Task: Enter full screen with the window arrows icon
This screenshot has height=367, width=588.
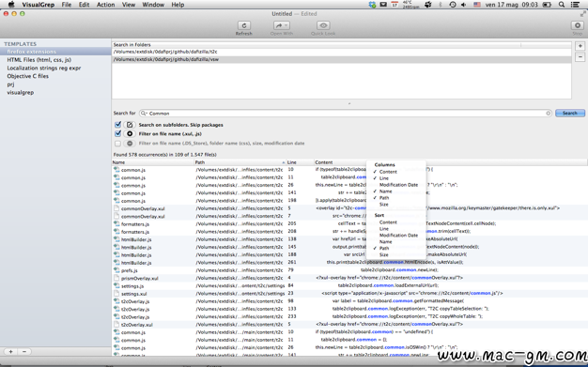Action: [582, 14]
